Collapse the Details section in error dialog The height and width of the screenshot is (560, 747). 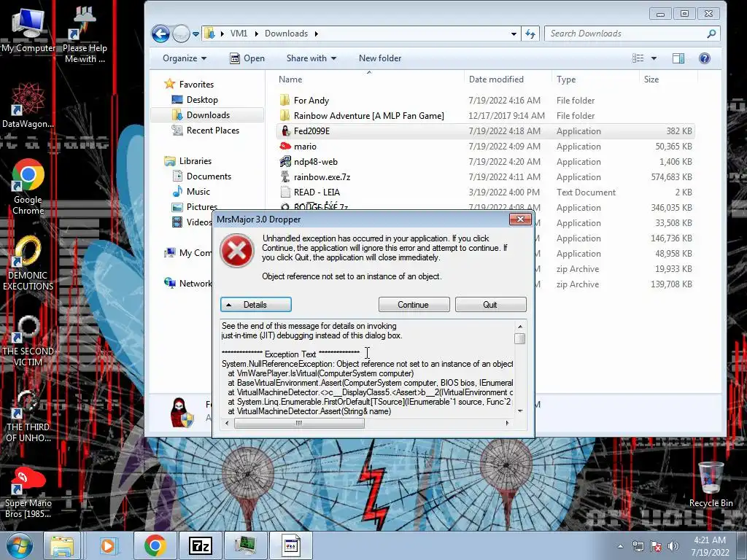(x=256, y=305)
